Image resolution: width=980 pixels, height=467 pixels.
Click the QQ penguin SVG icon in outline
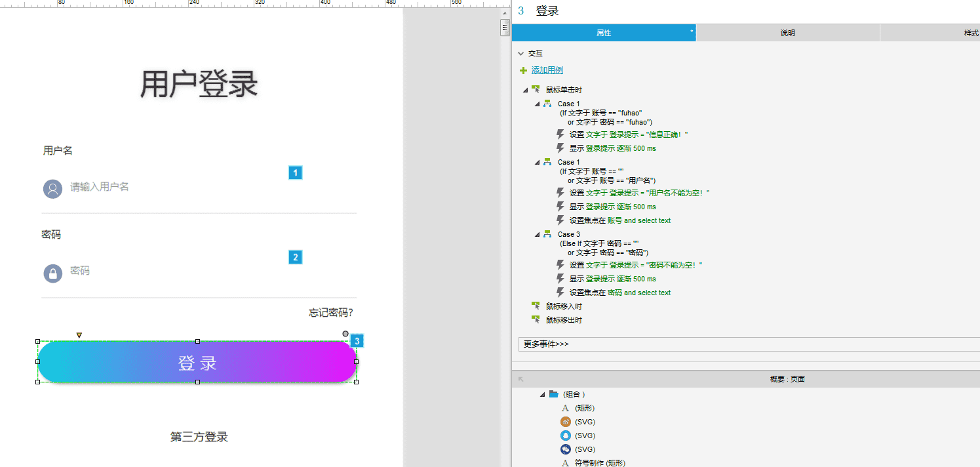(565, 436)
